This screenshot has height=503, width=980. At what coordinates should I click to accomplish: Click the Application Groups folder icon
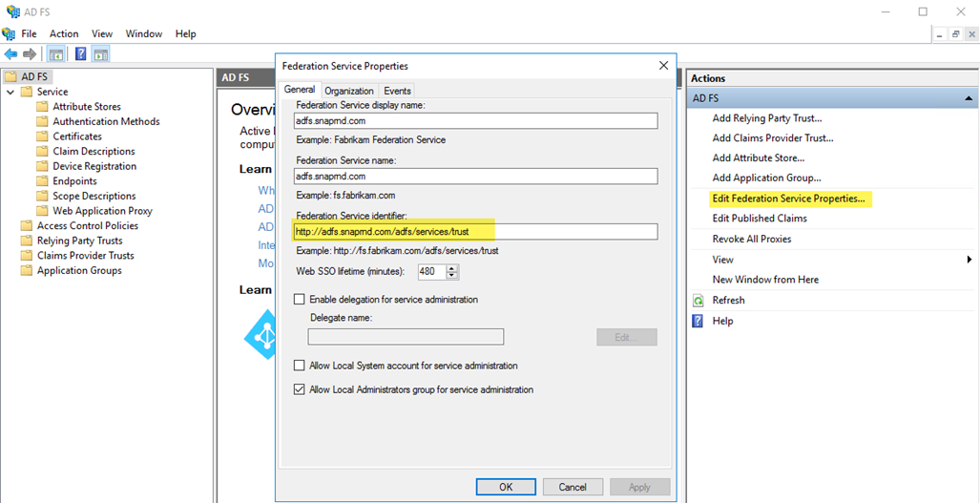(x=27, y=270)
